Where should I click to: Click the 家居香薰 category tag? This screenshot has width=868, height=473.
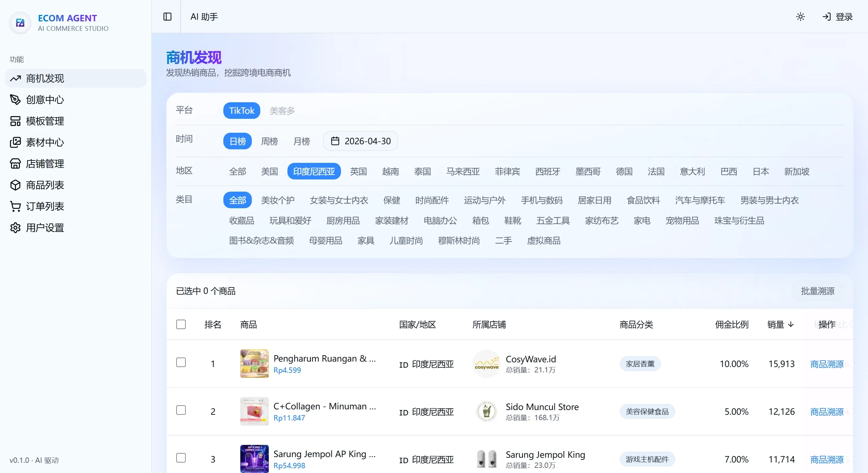[x=640, y=364]
